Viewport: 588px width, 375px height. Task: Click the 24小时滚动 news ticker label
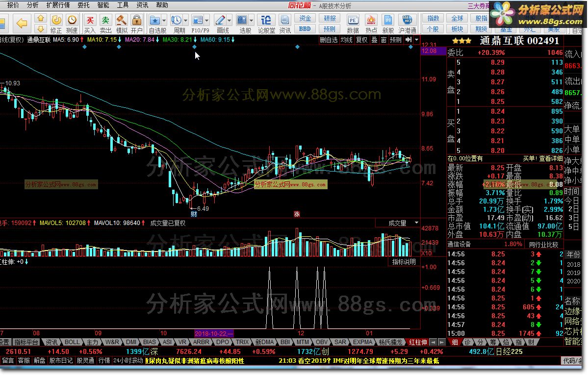(128, 360)
